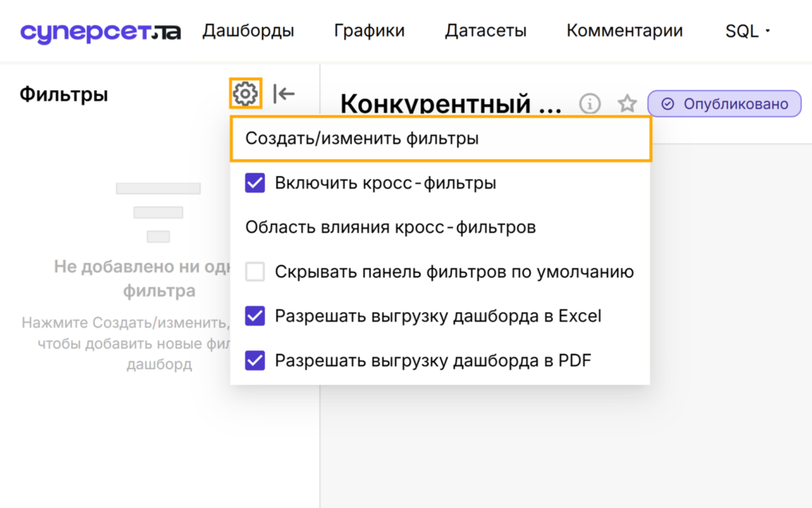Uncheck Разрешать выгрузку дашборда в PDF
The height and width of the screenshot is (508, 812).
click(x=255, y=360)
